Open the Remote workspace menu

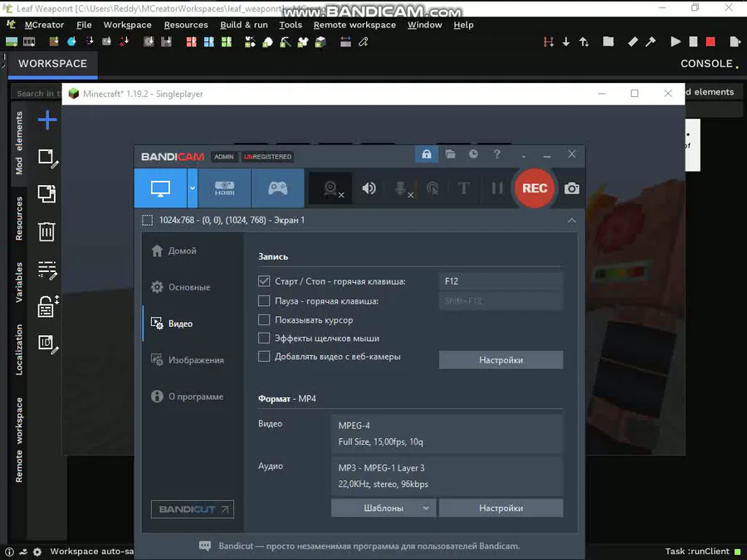click(x=354, y=25)
